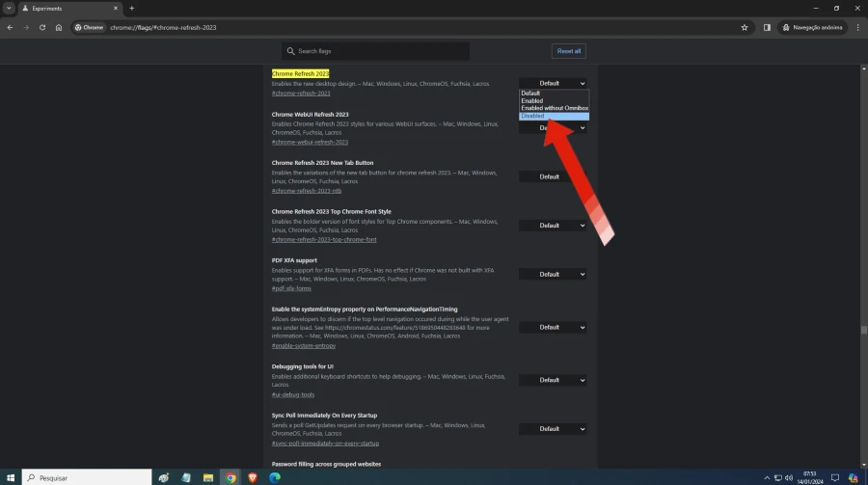Open the Refresh 2023 New Tab Button dropdown
Screen dimensions: 868x485
(x=553, y=176)
